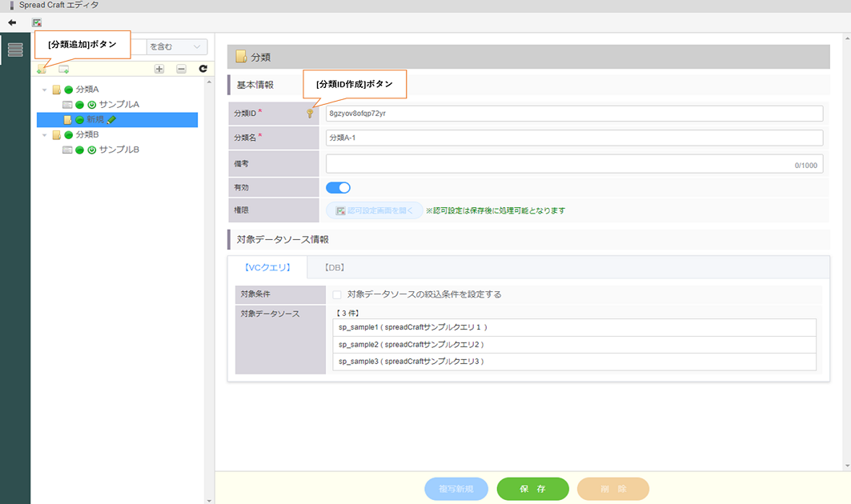Open the hamburger list menu in the sidebar
Image resolution: width=851 pixels, height=504 pixels.
[x=15, y=50]
